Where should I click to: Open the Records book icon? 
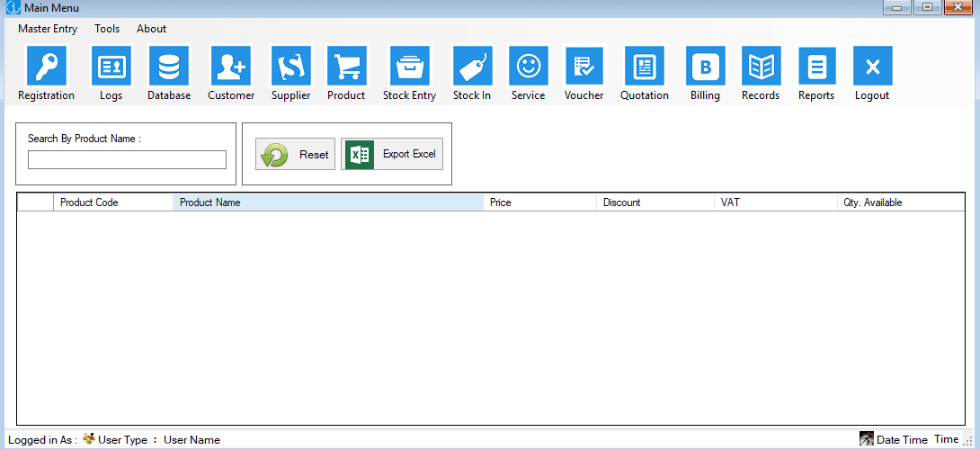click(x=762, y=66)
